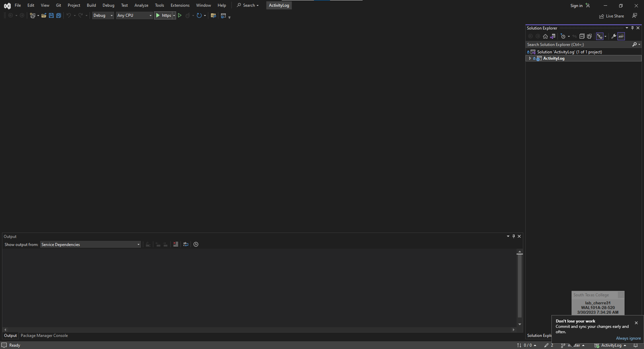Toggle nested file view in Solution Explorer
644x349 pixels.
(600, 36)
